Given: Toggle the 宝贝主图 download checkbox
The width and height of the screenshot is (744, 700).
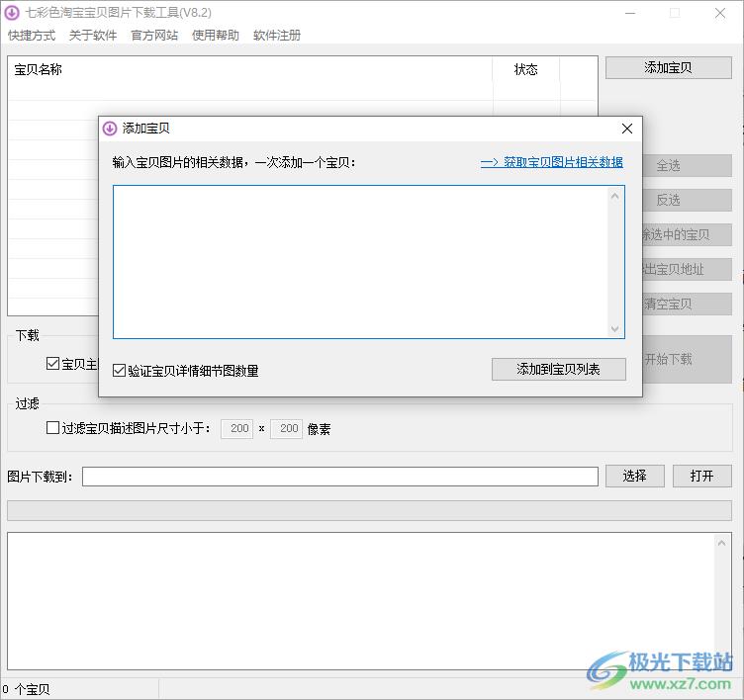Looking at the screenshot, I should click(53, 364).
